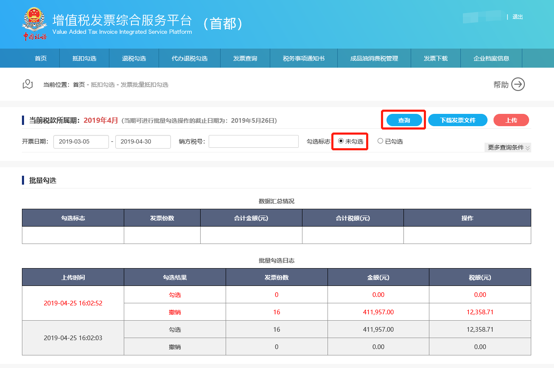Click the red 12,358.71 tax cell
This screenshot has height=368, width=554.
tap(480, 312)
